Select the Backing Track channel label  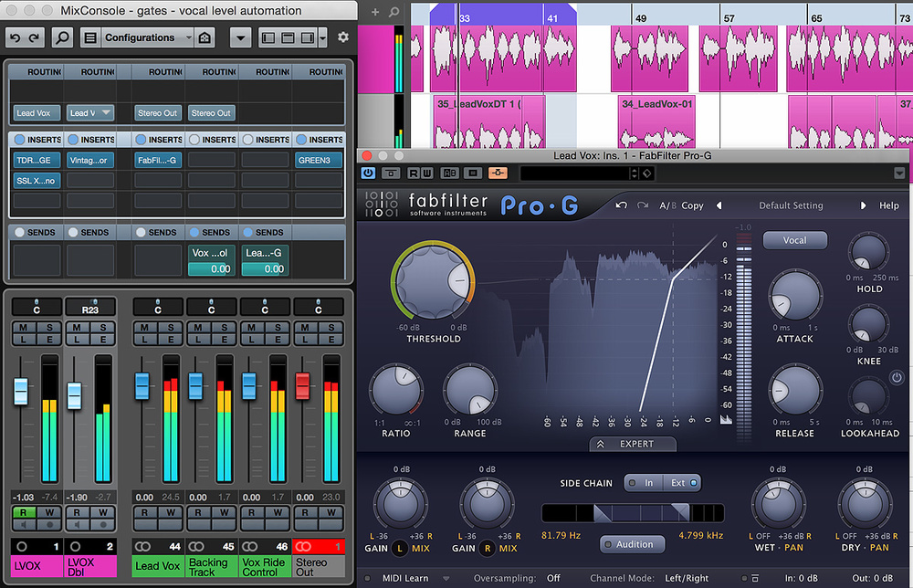212,566
